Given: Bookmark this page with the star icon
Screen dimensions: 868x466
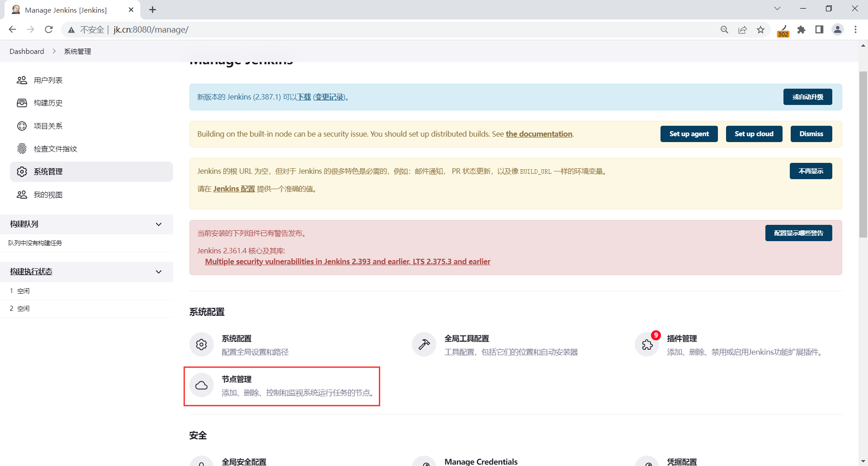Looking at the screenshot, I should point(761,29).
